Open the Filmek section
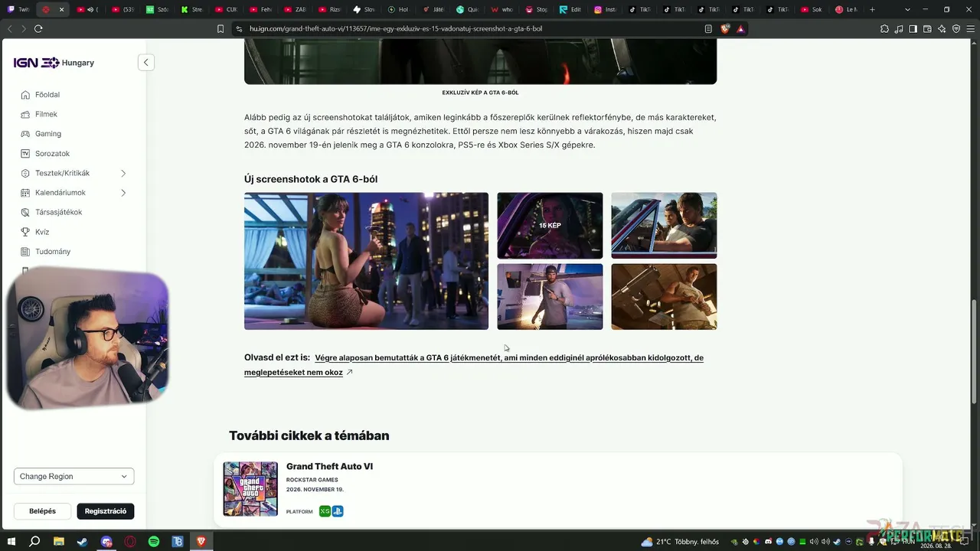Image resolution: width=980 pixels, height=551 pixels. tap(46, 114)
